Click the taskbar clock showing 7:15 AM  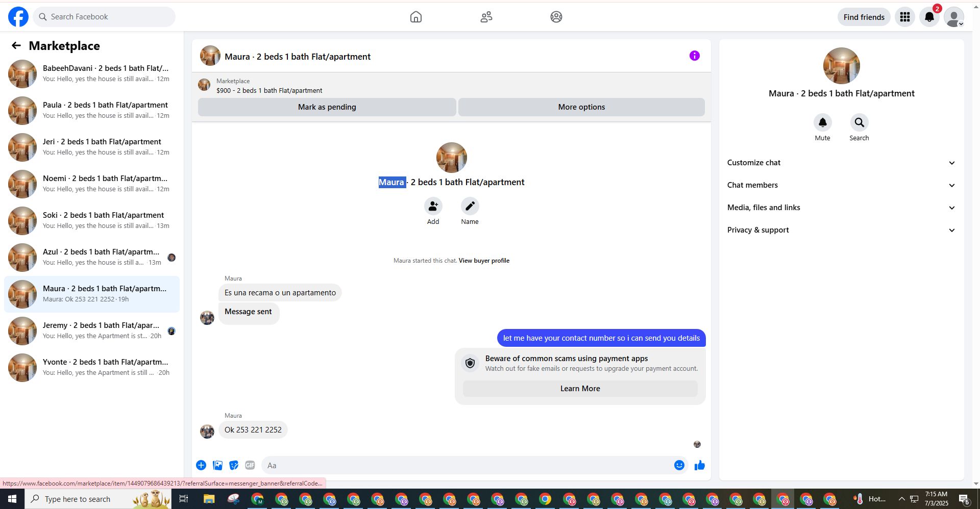point(936,499)
